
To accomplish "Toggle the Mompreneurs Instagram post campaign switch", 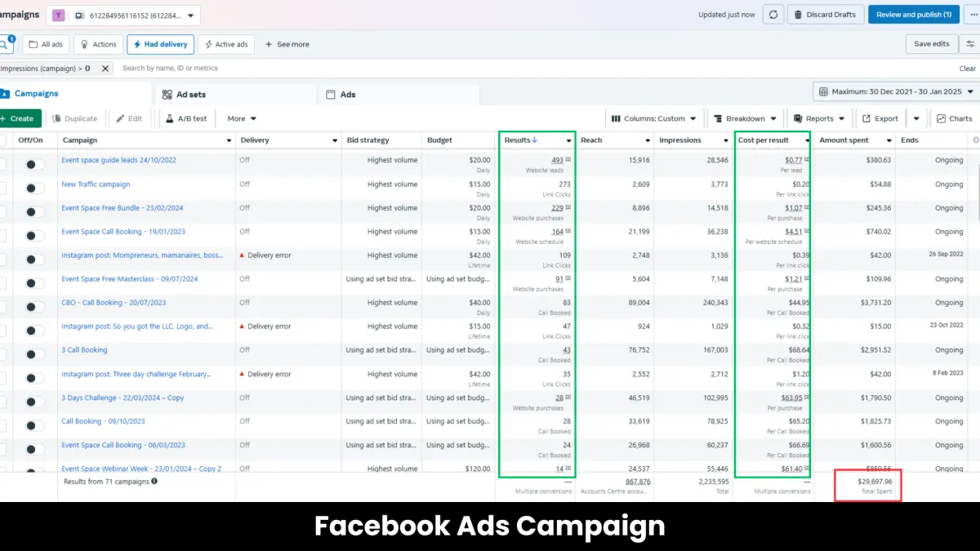I will 34,259.
